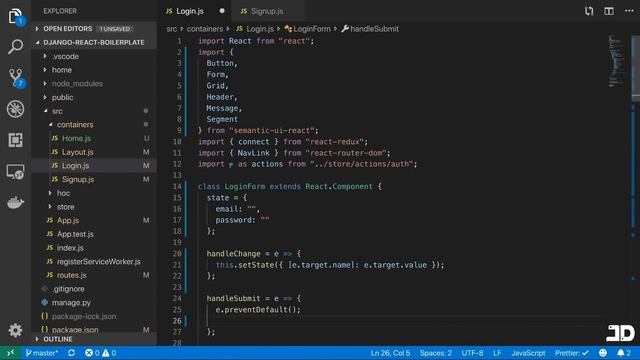Expand the public folder
Screen dimensions: 640x360
(45, 97)
